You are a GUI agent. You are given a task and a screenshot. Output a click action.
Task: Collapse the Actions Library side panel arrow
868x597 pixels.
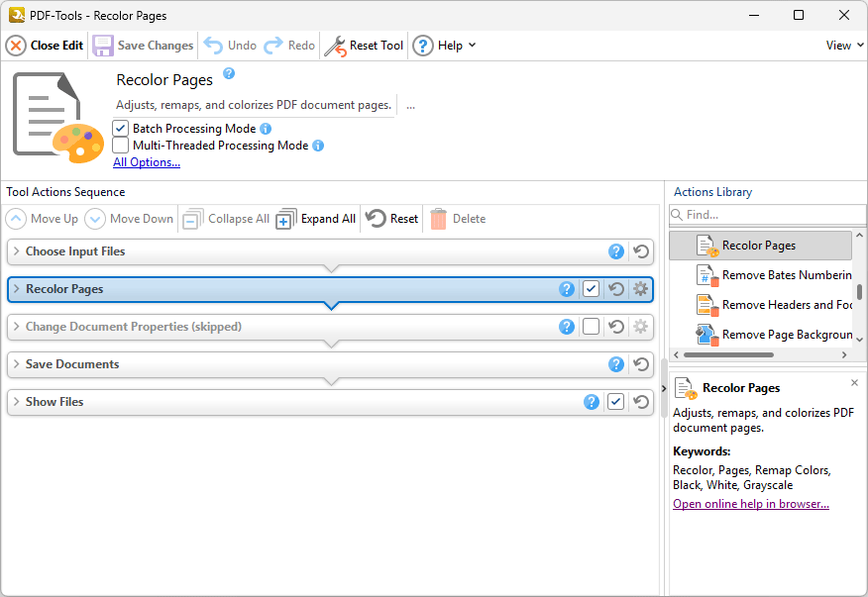coord(664,388)
